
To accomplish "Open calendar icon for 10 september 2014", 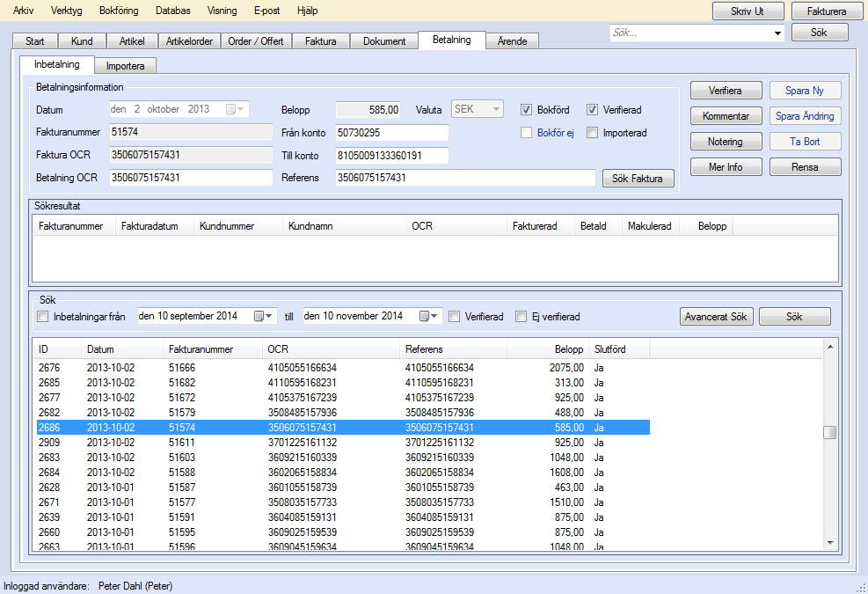I will point(263,316).
